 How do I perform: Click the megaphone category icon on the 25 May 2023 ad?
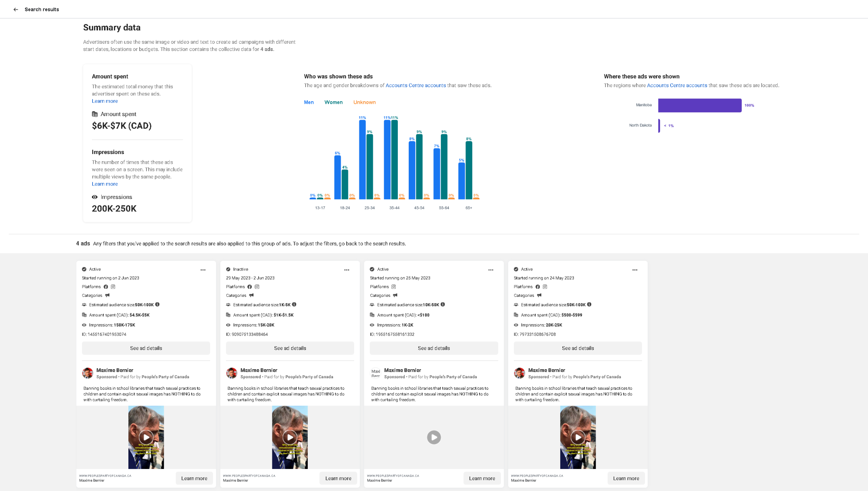coord(395,295)
